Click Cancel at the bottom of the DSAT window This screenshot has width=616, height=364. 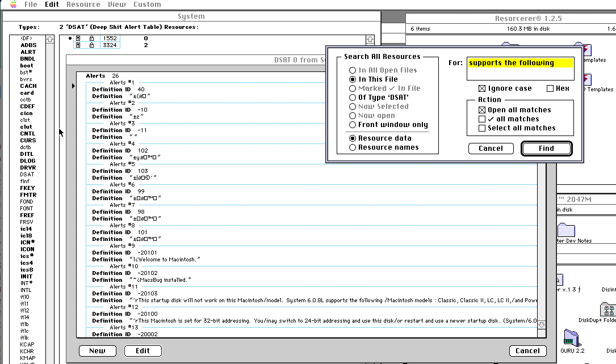527,351
